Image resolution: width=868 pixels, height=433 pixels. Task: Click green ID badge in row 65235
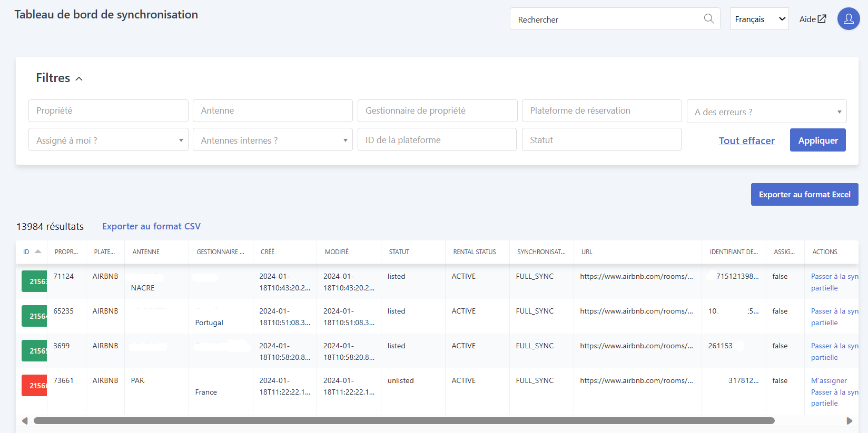[34, 316]
